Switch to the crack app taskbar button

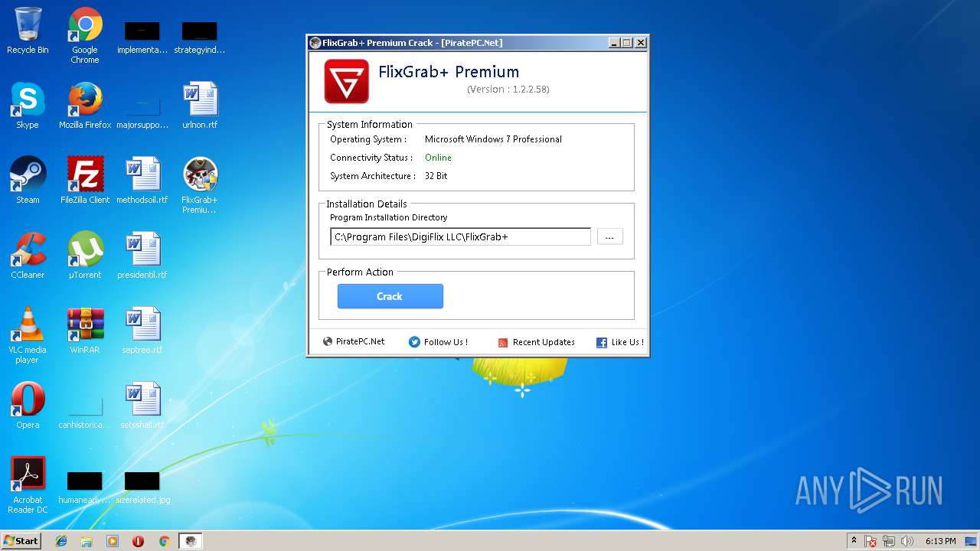pos(190,541)
